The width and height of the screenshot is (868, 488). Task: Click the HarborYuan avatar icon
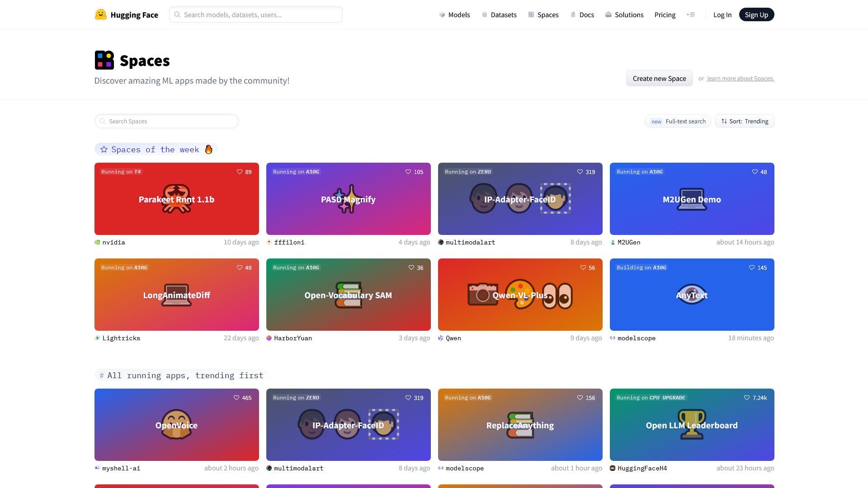269,338
